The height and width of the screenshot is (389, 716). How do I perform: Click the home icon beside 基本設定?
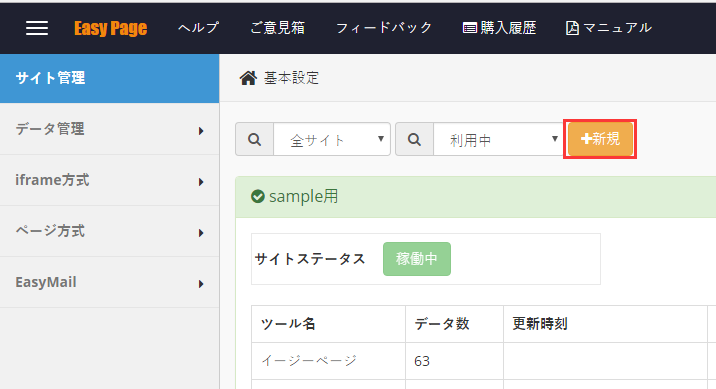[248, 78]
